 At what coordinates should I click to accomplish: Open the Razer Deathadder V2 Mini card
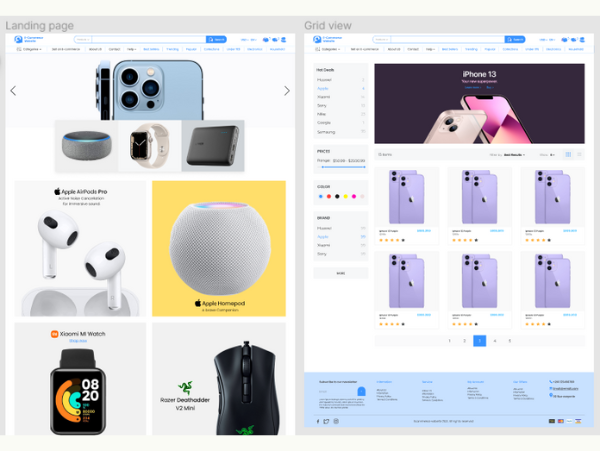click(x=219, y=379)
